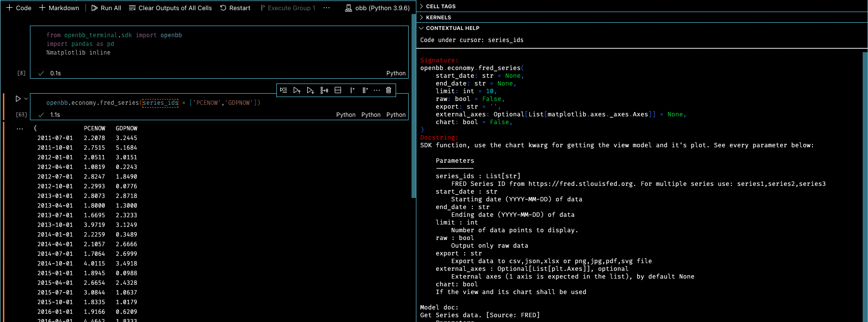Click the GDPNOW column header in output
This screenshot has height=322, width=868.
[x=127, y=128]
